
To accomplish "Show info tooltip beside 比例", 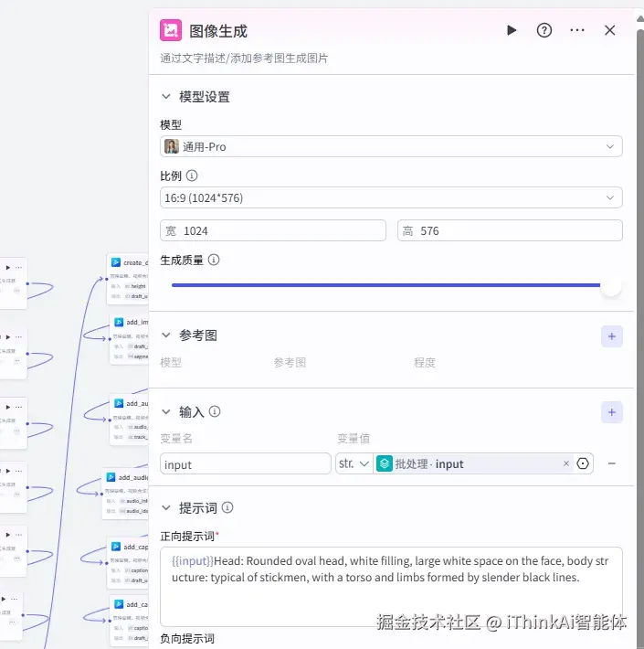I will click(x=192, y=176).
